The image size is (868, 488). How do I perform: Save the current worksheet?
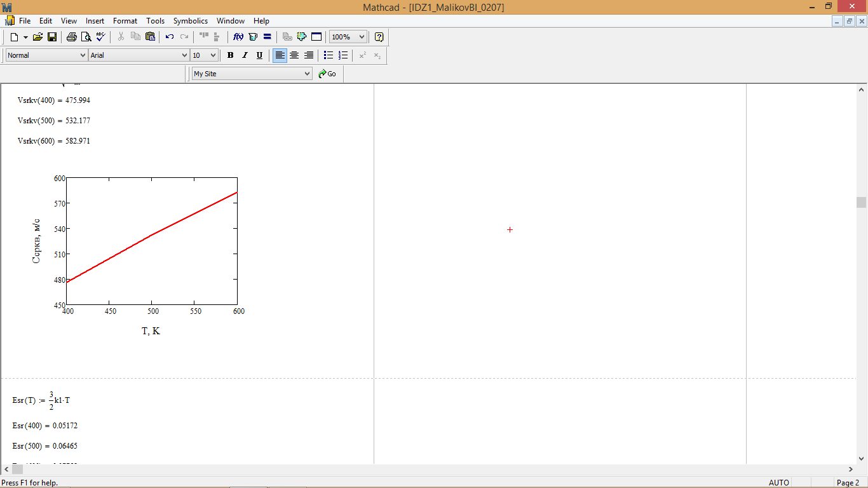[x=52, y=37]
